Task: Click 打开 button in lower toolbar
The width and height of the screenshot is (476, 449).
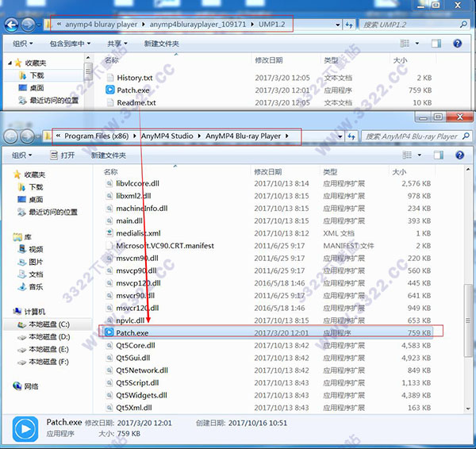Action: tap(62, 155)
